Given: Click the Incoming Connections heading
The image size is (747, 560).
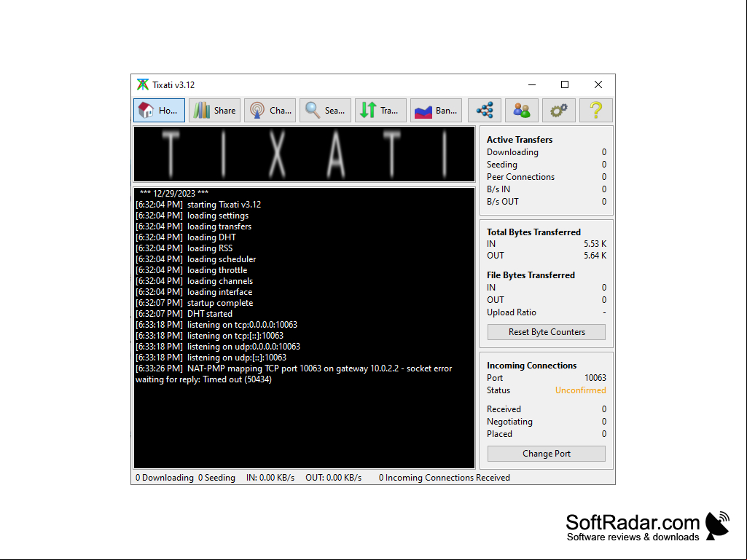Looking at the screenshot, I should click(x=532, y=366).
